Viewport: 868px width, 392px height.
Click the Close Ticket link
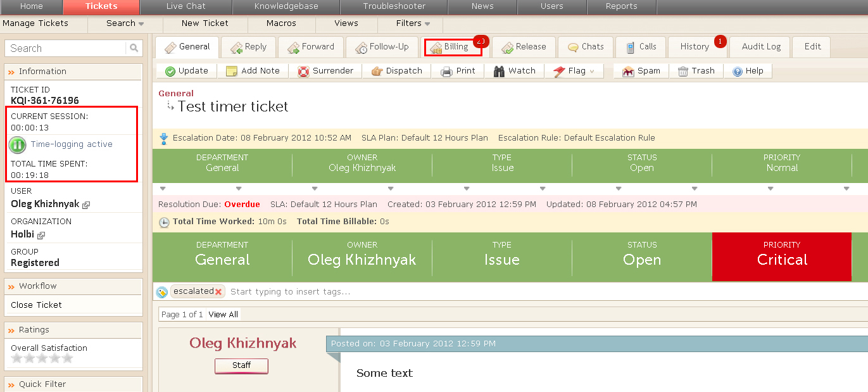click(36, 305)
